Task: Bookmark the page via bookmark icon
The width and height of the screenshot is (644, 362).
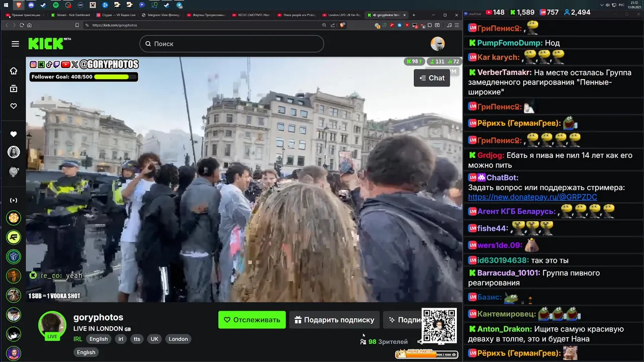Action: pyautogui.click(x=77, y=25)
